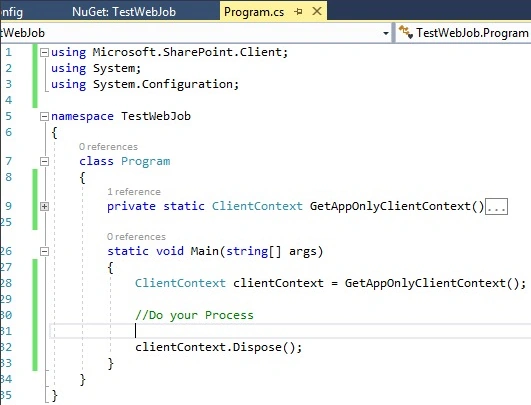Image resolution: width=531 pixels, height=405 pixels.
Task: Click the 'Program' class name
Action: (146, 161)
